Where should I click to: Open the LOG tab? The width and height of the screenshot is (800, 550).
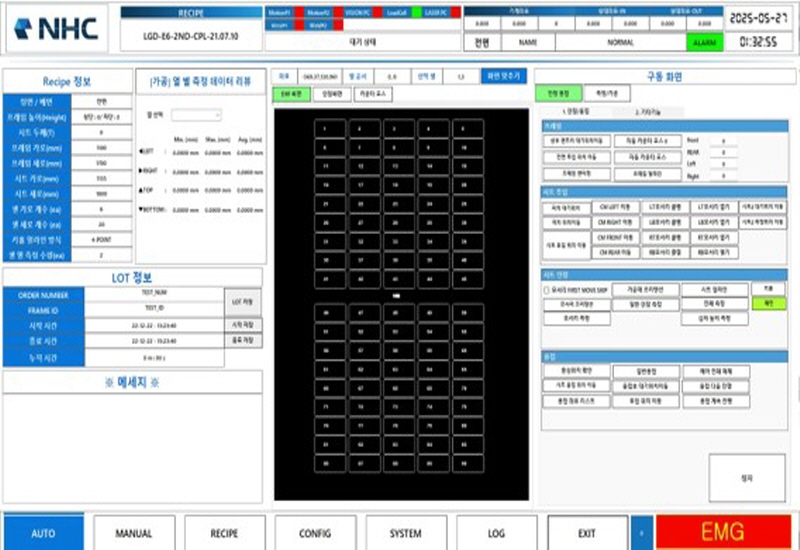496,534
